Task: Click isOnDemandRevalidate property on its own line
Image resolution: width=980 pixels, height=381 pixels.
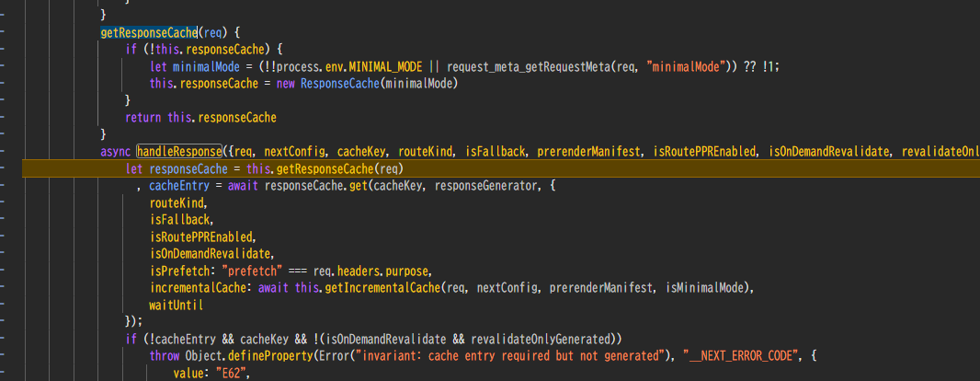Action: pos(211,253)
